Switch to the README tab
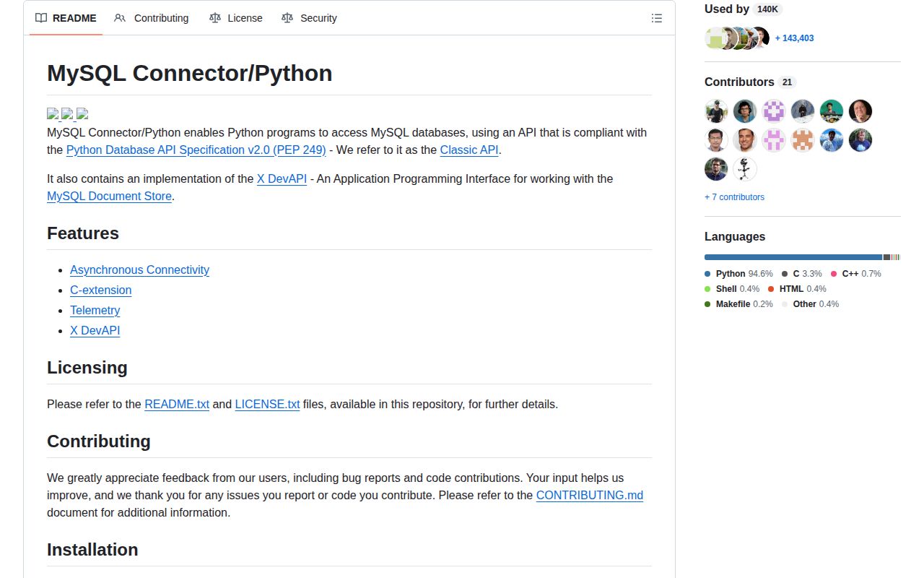Screen dimensions: 924x578 tap(66, 18)
